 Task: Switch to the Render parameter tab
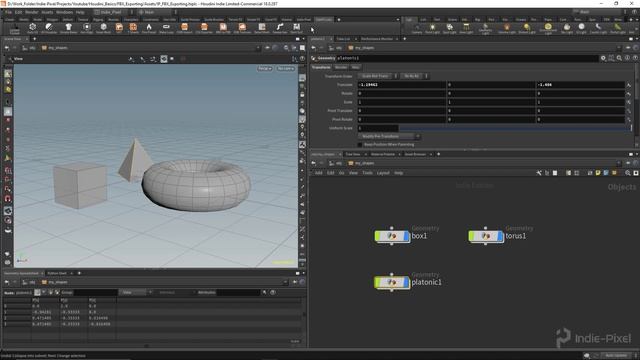point(341,67)
